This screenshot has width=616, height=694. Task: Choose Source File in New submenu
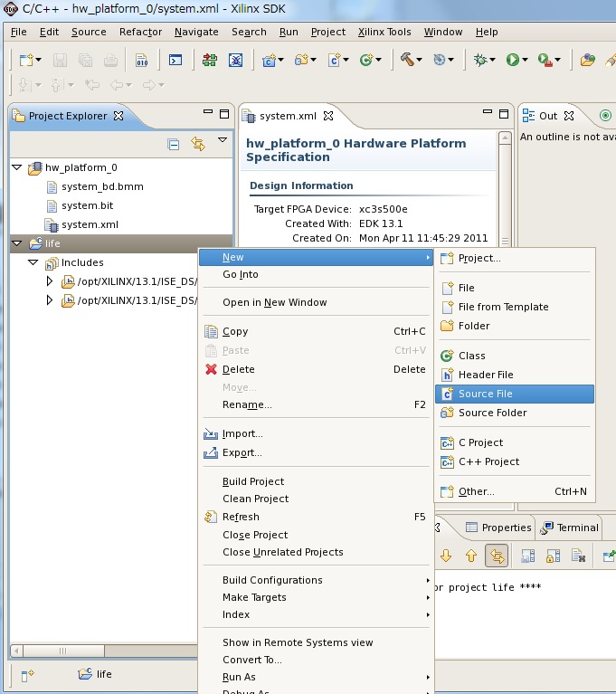(x=515, y=394)
